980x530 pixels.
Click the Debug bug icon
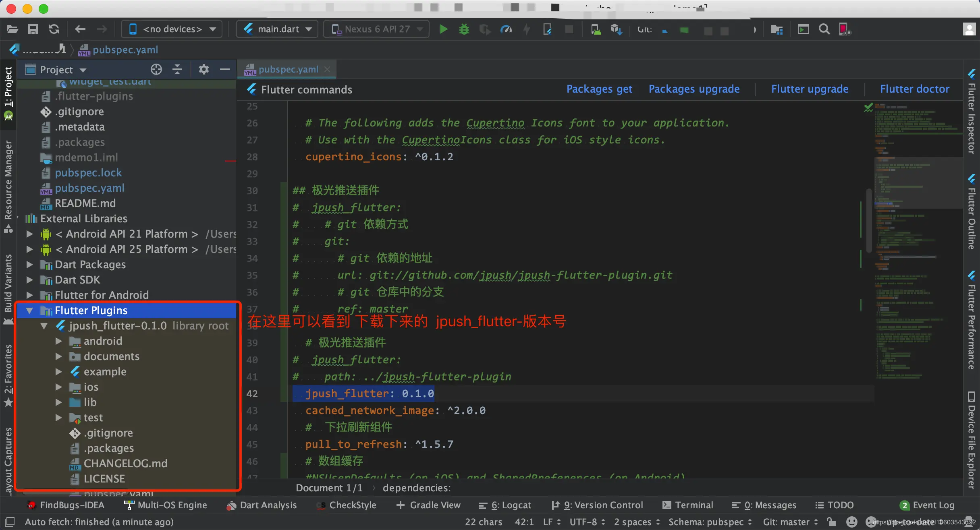pyautogui.click(x=464, y=29)
